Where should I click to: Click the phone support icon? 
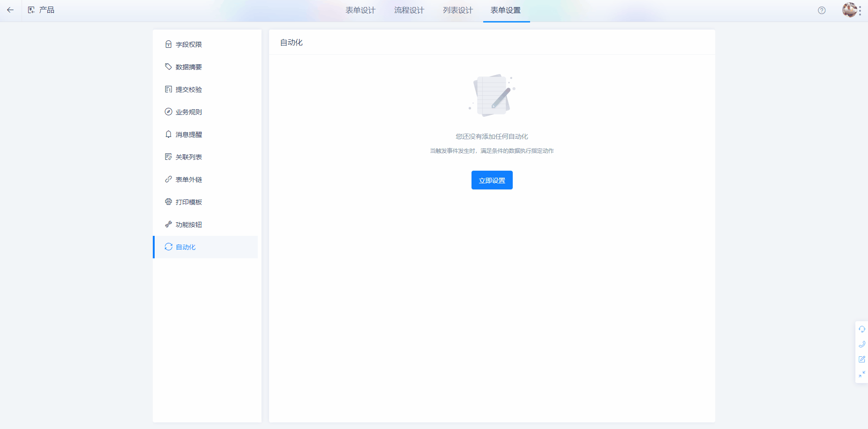862,344
